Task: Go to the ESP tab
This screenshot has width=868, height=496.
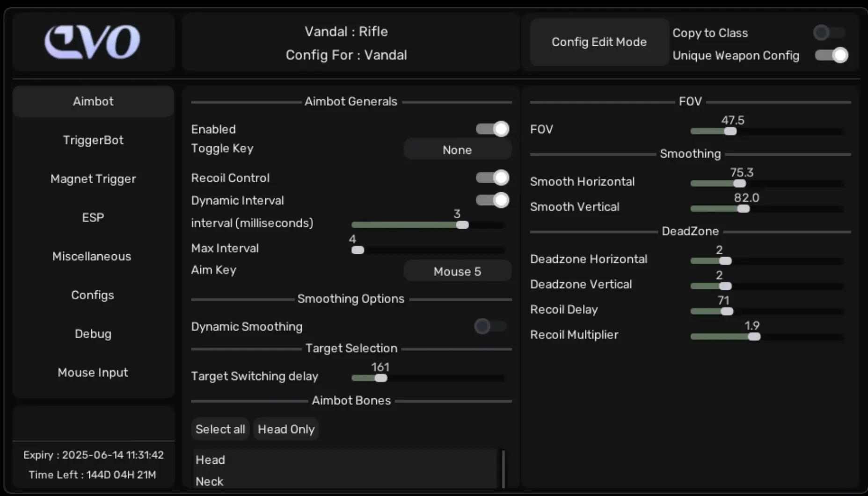Action: [x=93, y=218]
